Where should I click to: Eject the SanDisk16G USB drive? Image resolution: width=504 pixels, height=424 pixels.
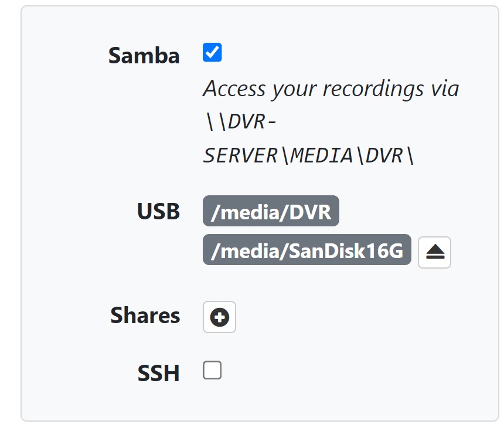434,252
